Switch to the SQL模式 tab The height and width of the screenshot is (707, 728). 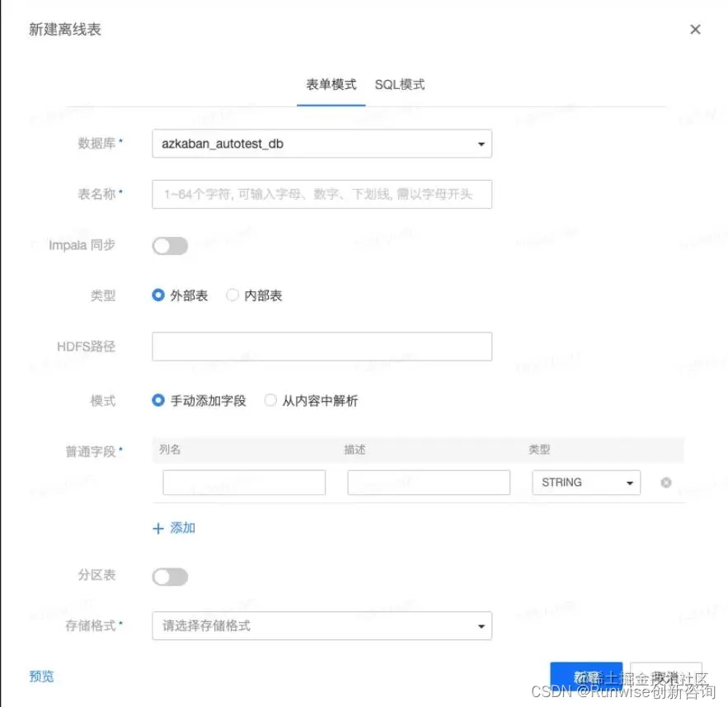tap(399, 83)
